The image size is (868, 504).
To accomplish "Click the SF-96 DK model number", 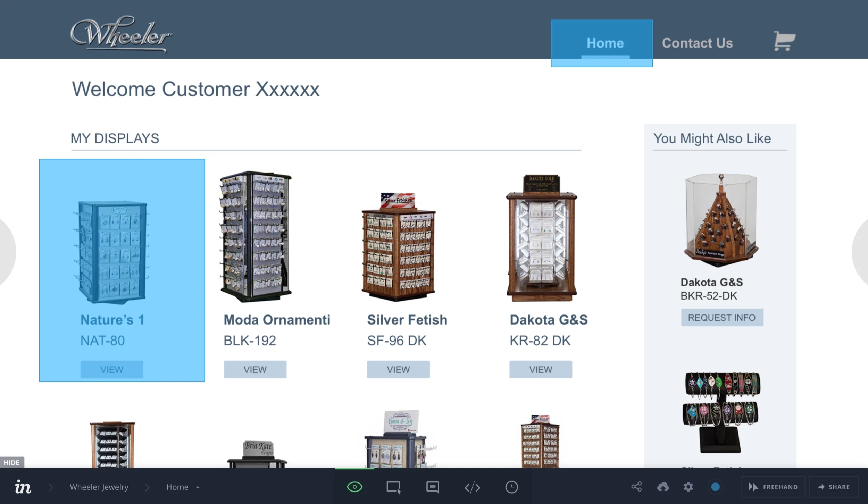I will coord(397,341).
